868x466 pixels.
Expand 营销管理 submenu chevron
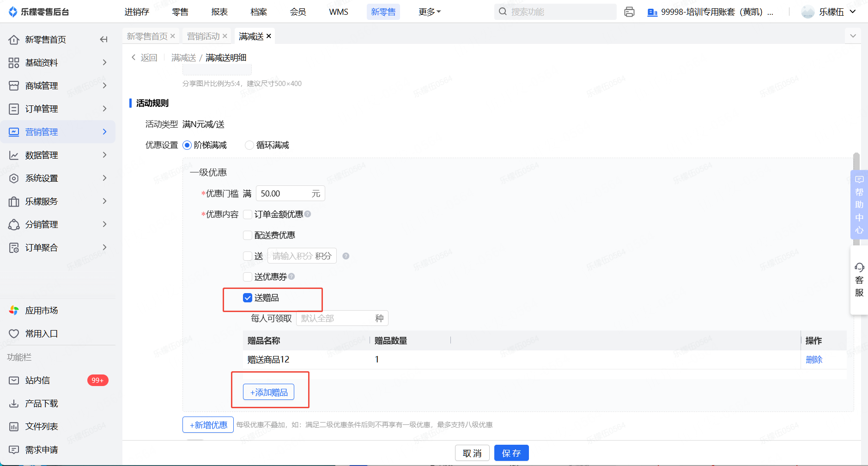tap(104, 132)
